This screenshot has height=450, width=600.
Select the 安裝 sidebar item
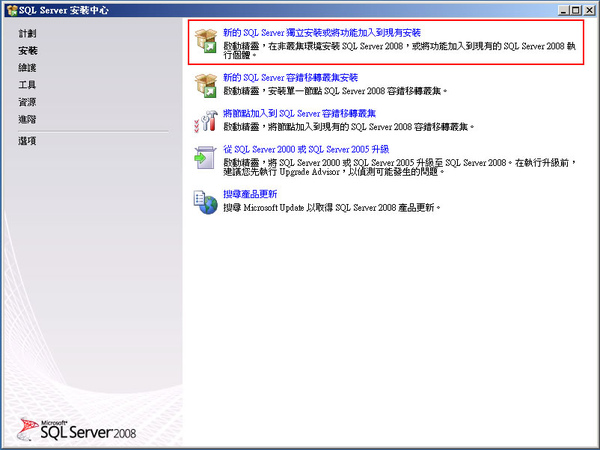[28, 51]
